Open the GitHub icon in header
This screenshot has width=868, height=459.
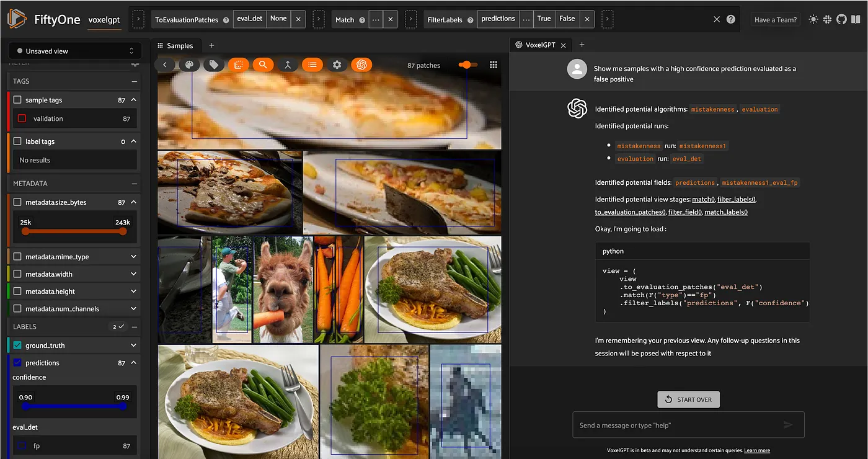tap(841, 19)
